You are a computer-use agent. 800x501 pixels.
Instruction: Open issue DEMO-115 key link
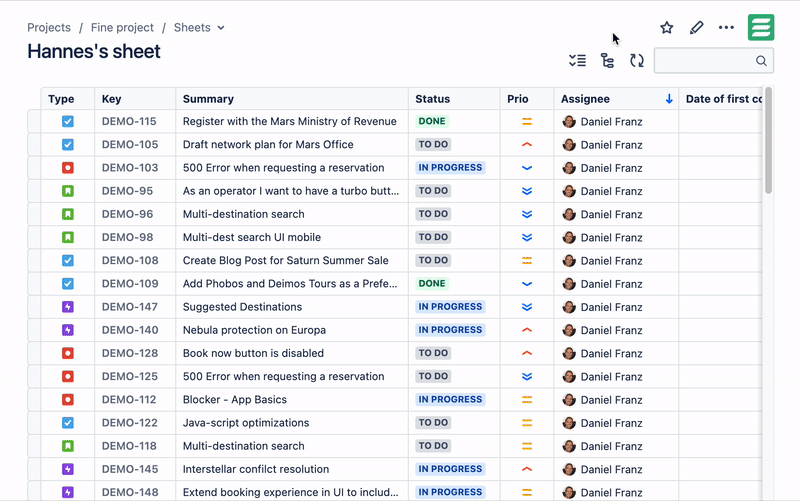tap(129, 121)
